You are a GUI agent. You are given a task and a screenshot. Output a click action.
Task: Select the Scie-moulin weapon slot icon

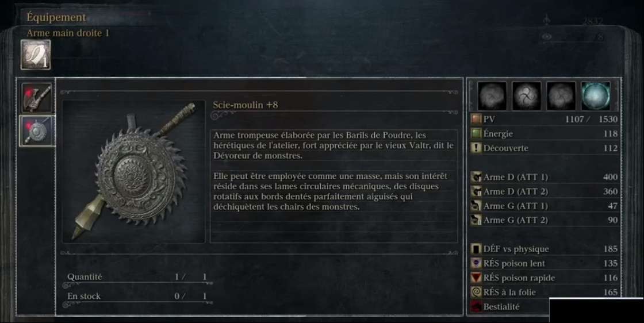tap(37, 131)
